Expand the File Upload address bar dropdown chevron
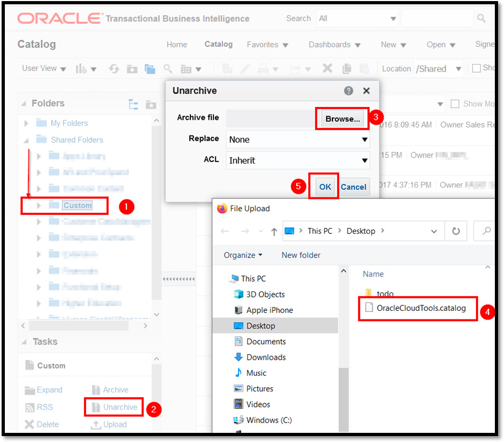Viewport: 504px width, 442px height. click(x=434, y=231)
